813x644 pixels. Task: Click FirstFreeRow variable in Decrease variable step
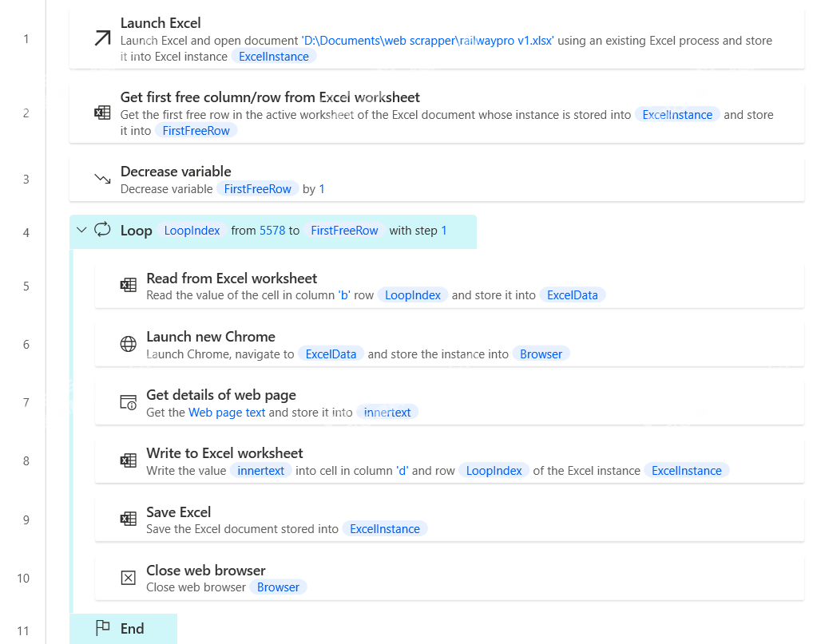click(x=258, y=189)
